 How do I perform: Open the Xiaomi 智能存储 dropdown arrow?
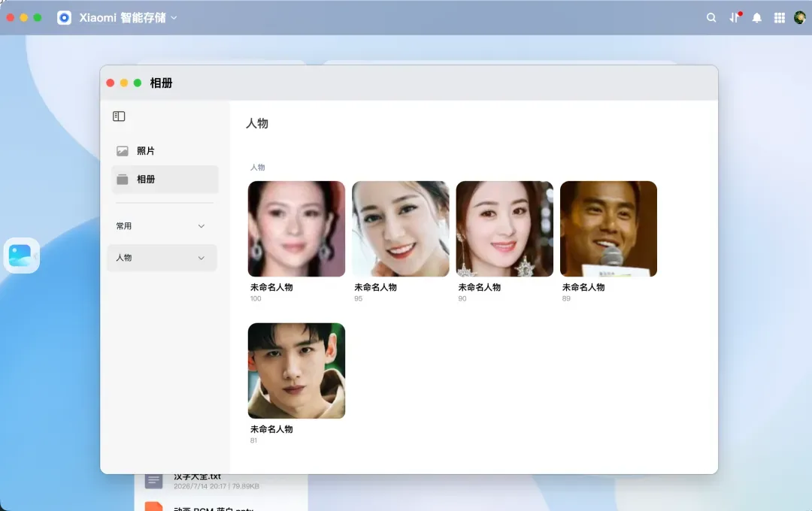174,17
